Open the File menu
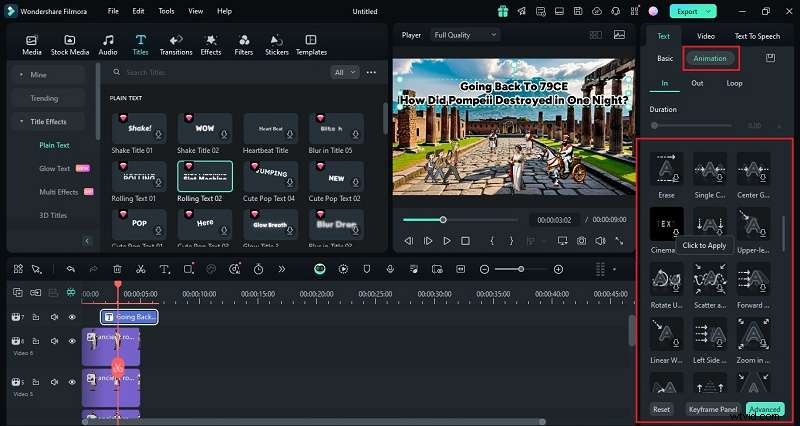Viewport: 800px width, 426px height. (x=113, y=11)
